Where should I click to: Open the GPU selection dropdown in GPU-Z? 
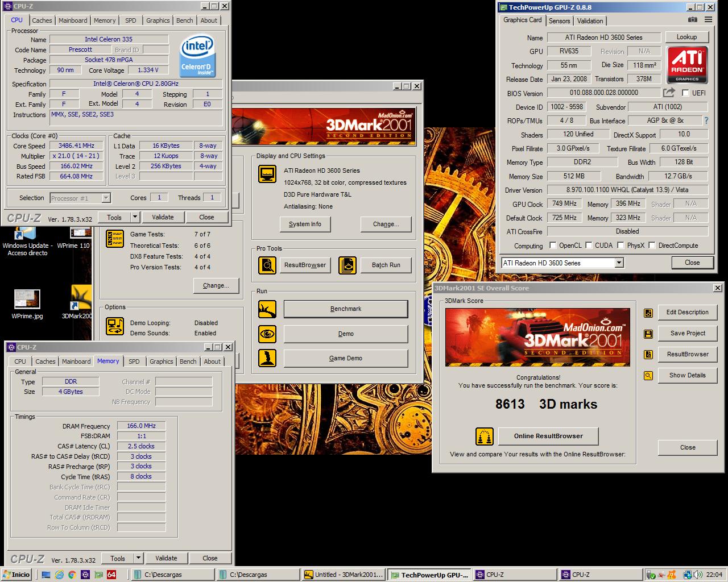coord(619,263)
